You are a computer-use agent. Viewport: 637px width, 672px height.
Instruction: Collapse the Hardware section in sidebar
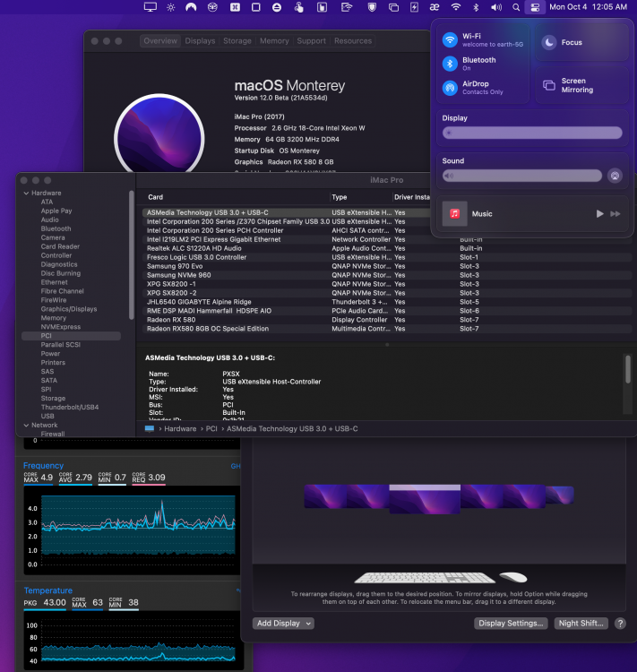[x=27, y=194]
